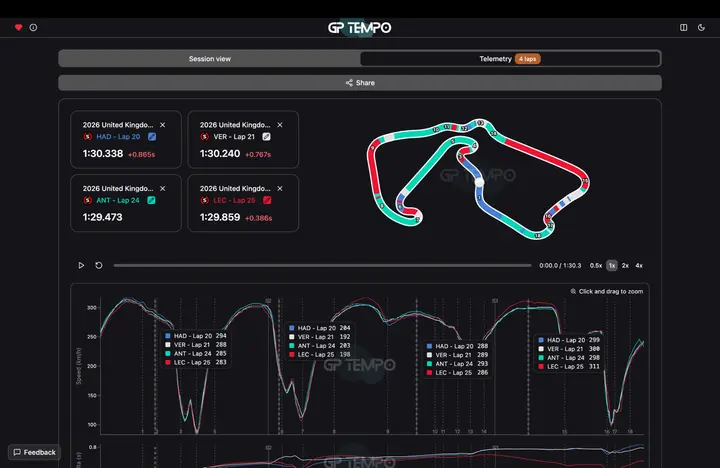Reset playback with the restart icon

pyautogui.click(x=99, y=265)
